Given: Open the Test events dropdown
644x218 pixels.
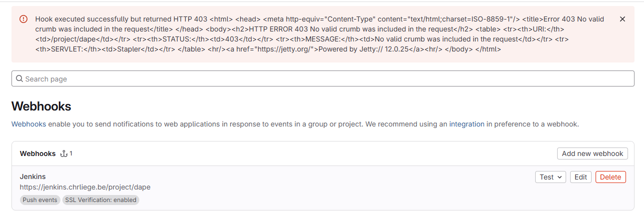Looking at the screenshot, I should pyautogui.click(x=550, y=177).
